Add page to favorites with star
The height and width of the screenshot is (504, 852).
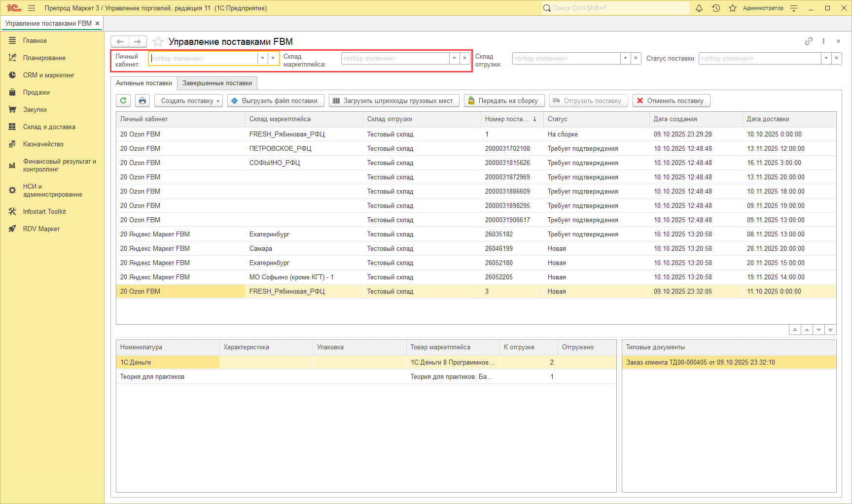point(158,41)
